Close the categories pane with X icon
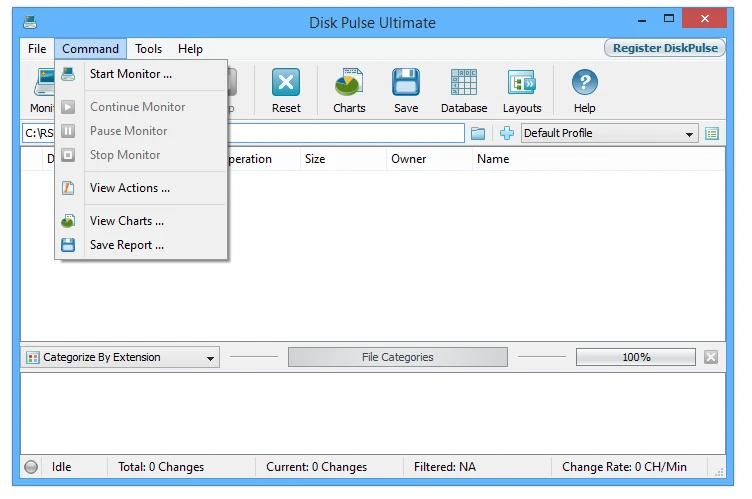The height and width of the screenshot is (499, 752). pos(711,357)
